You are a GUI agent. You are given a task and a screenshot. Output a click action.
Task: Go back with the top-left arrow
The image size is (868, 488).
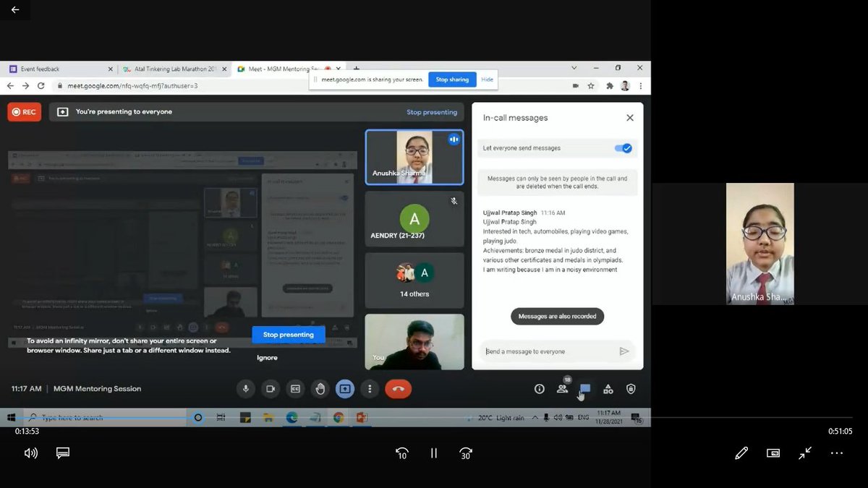click(15, 10)
